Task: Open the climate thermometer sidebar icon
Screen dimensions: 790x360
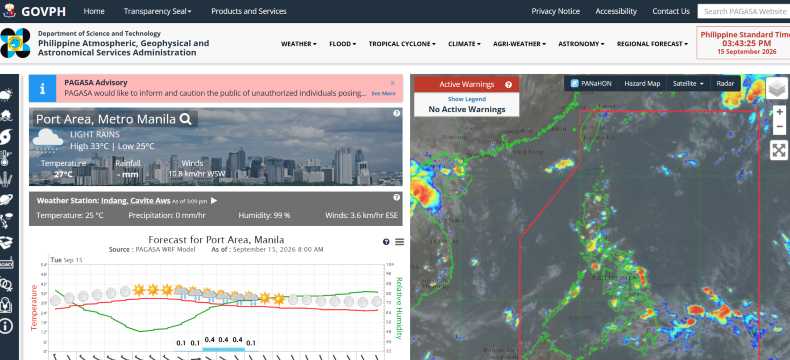Action: coord(6,158)
